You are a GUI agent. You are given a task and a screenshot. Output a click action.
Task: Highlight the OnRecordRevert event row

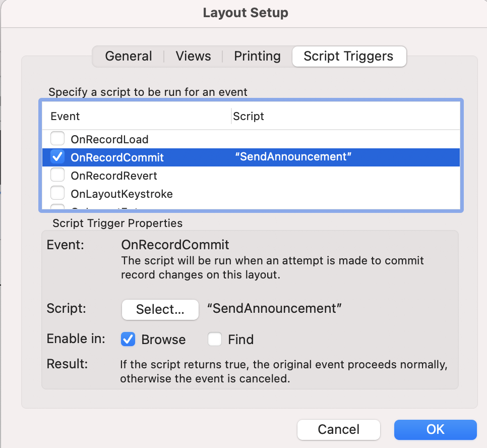click(251, 176)
